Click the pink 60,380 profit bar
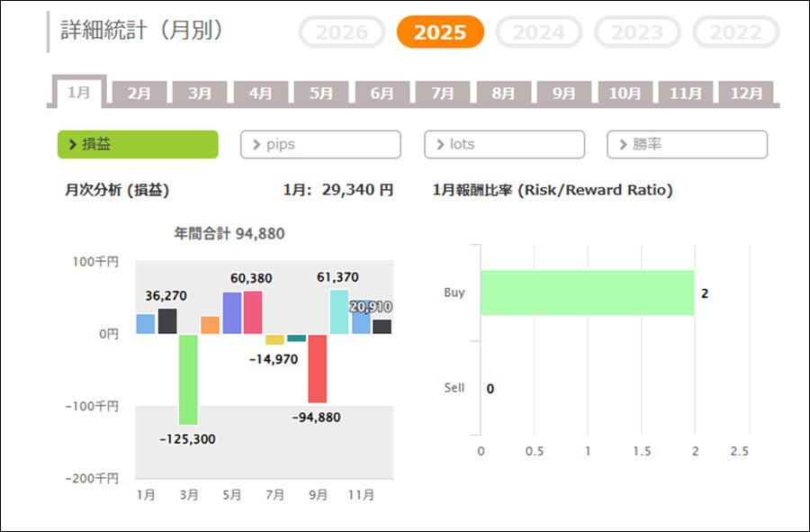This screenshot has height=532, width=810. coord(253,312)
